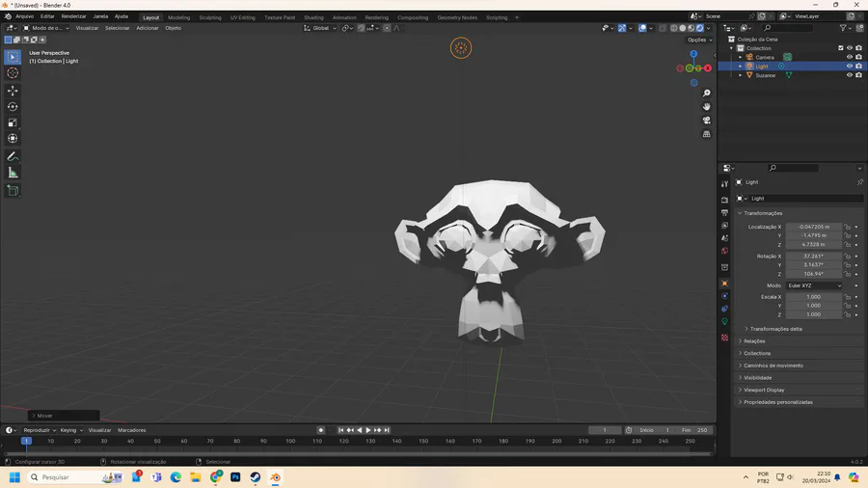Viewport: 868px width, 488px height.
Task: Lock Rotation Z property
Action: 847,274
